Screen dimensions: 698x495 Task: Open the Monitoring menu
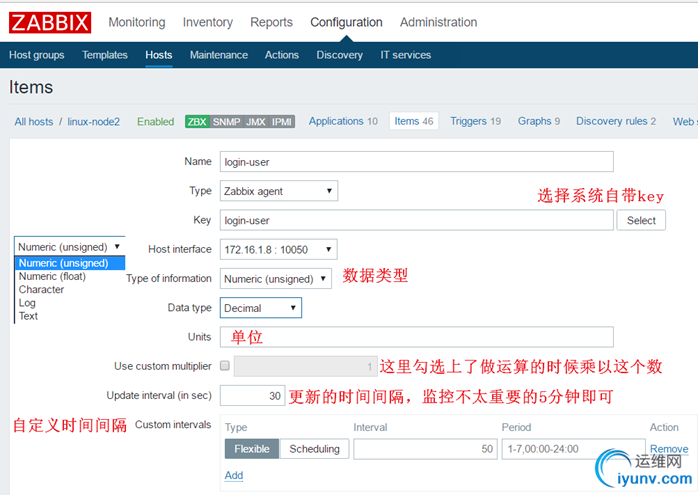point(137,22)
